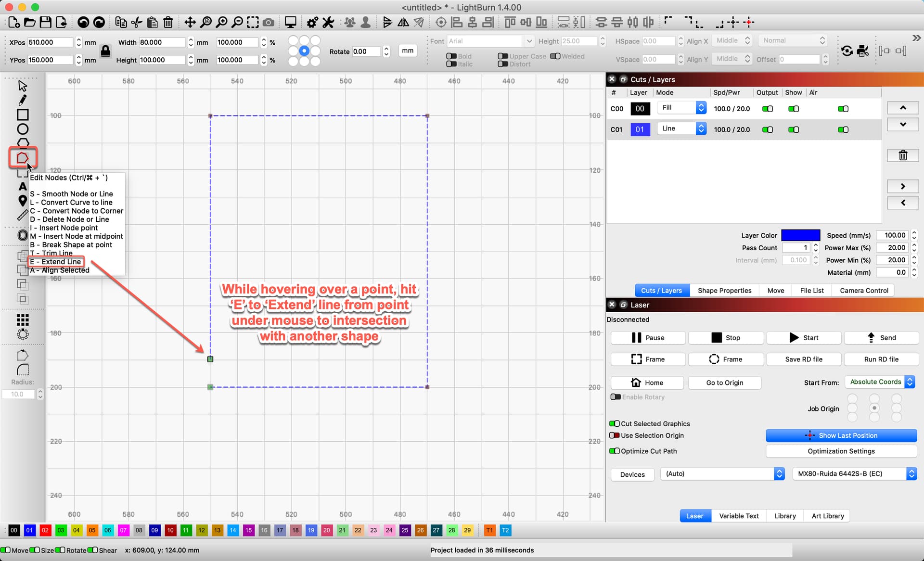The width and height of the screenshot is (924, 561).
Task: Open the Start From dropdown
Action: tap(879, 382)
